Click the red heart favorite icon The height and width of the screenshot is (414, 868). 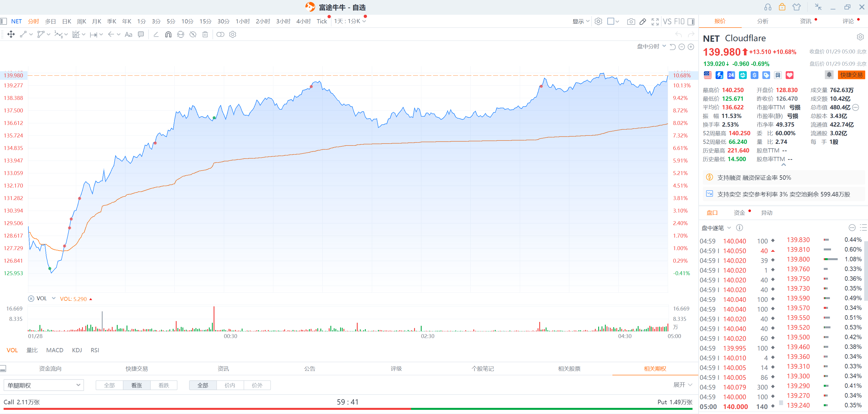point(790,75)
